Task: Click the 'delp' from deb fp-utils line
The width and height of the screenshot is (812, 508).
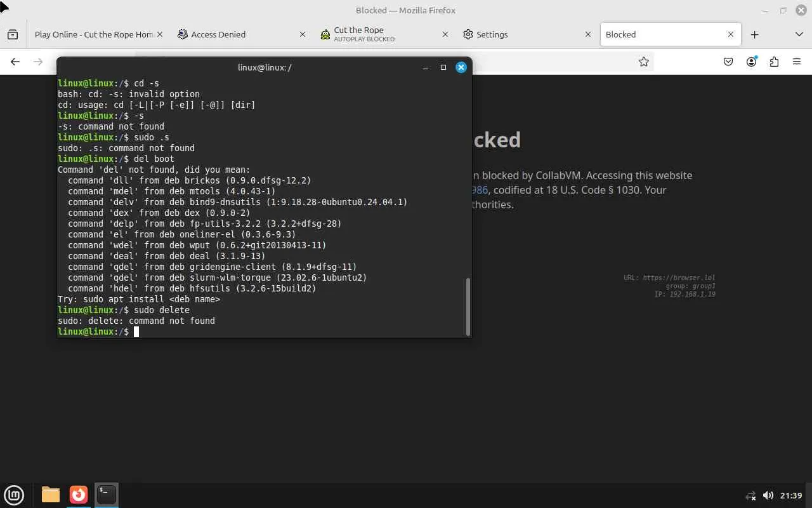Action: click(x=205, y=224)
